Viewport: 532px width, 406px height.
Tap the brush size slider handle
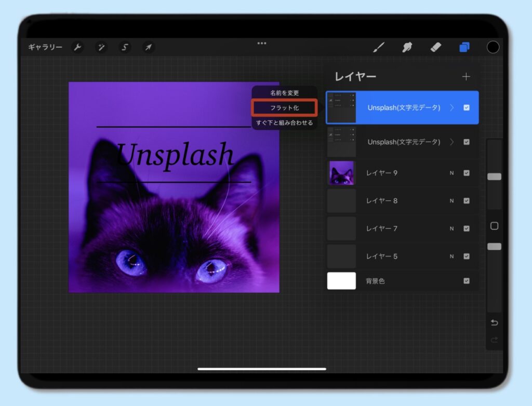coord(495,177)
